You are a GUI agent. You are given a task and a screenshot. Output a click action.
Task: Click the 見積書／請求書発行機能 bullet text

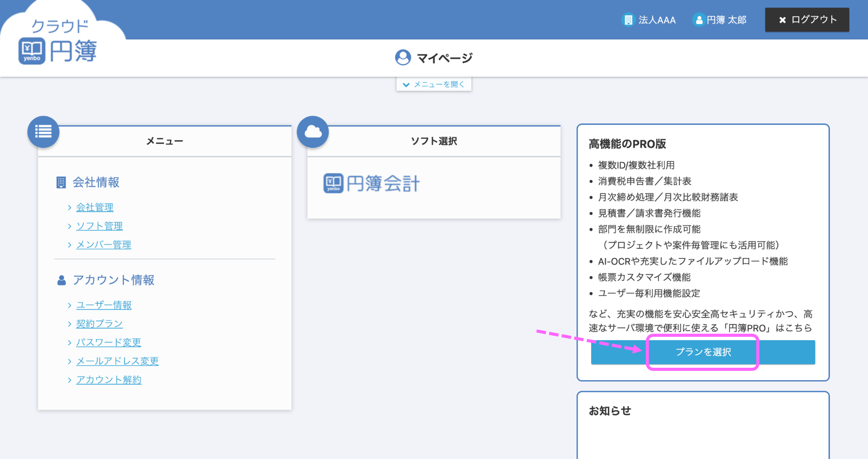click(x=649, y=213)
